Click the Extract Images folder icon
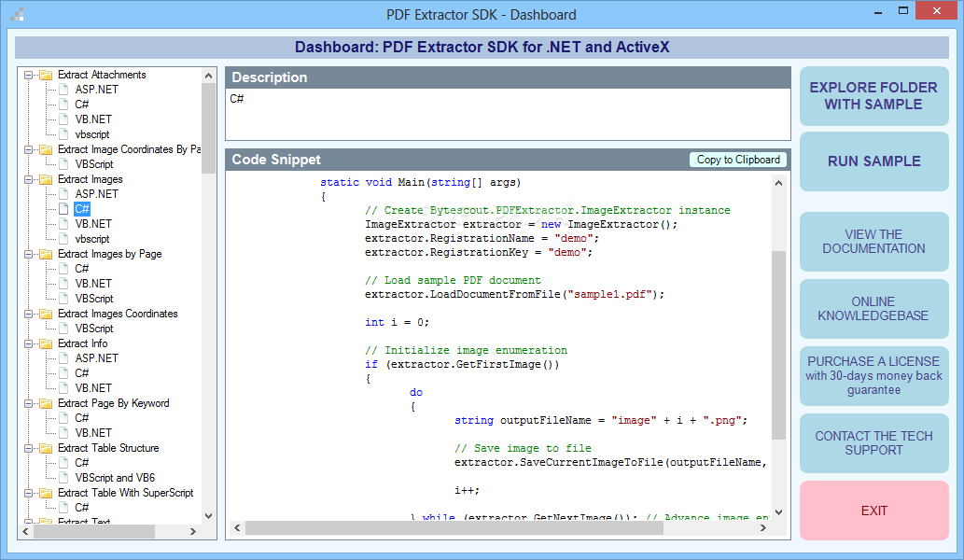This screenshot has width=964, height=560. point(46,179)
